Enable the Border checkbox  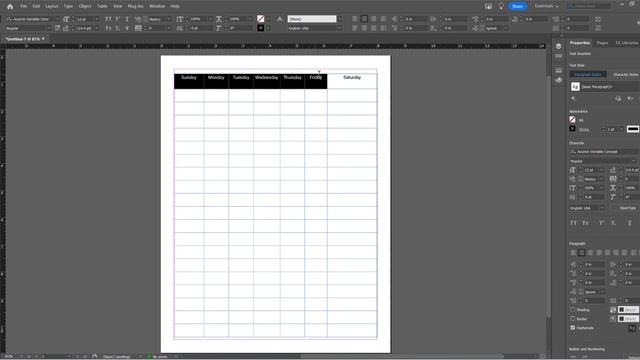click(x=573, y=319)
